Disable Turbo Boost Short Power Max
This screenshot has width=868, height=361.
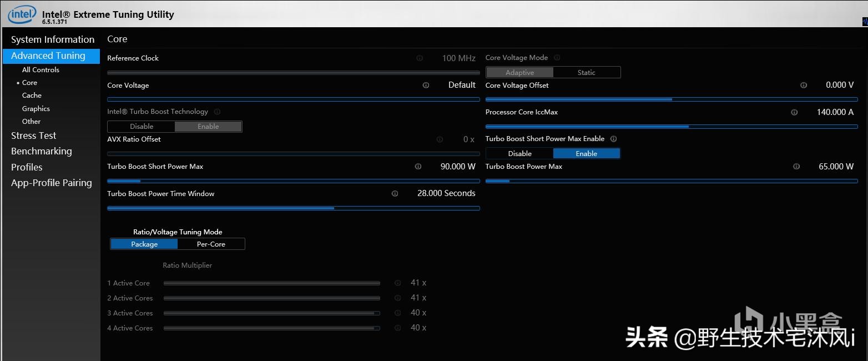(x=519, y=154)
